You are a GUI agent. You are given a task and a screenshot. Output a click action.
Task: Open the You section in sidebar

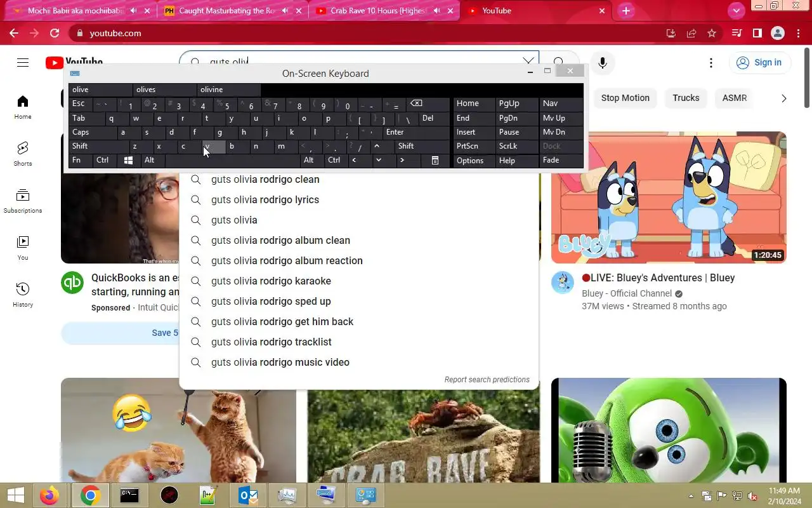click(23, 248)
